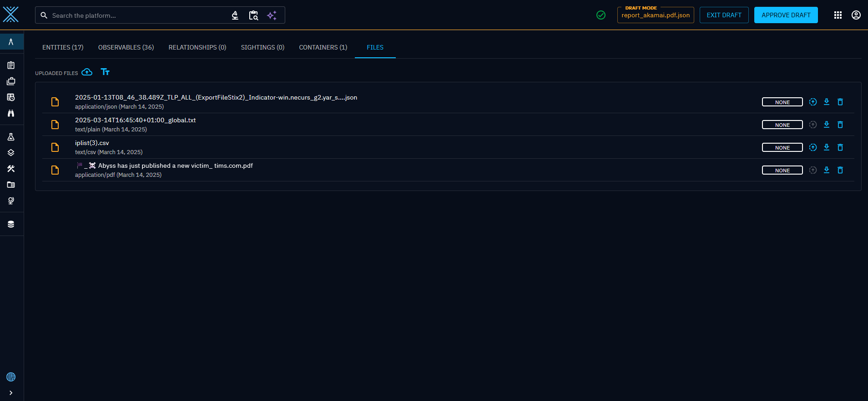The image size is (868, 401).
Task: Click the sparkle AI icon in search bar
Action: [x=272, y=15]
